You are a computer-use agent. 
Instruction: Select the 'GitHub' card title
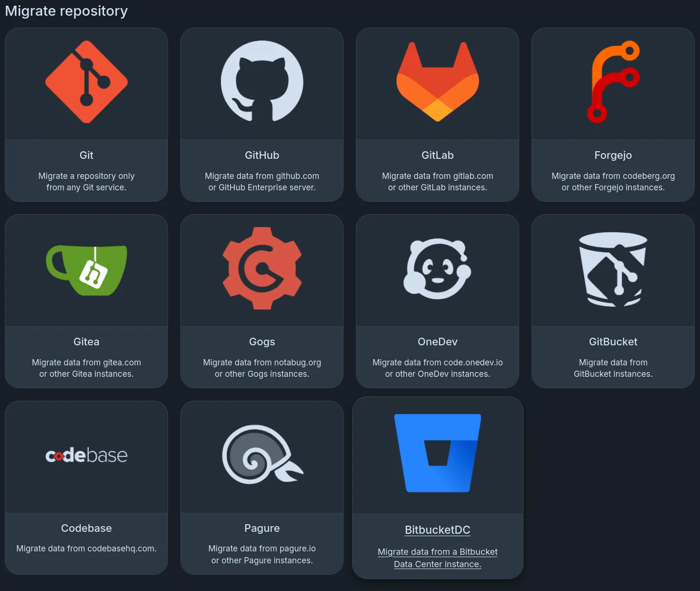[x=262, y=155]
